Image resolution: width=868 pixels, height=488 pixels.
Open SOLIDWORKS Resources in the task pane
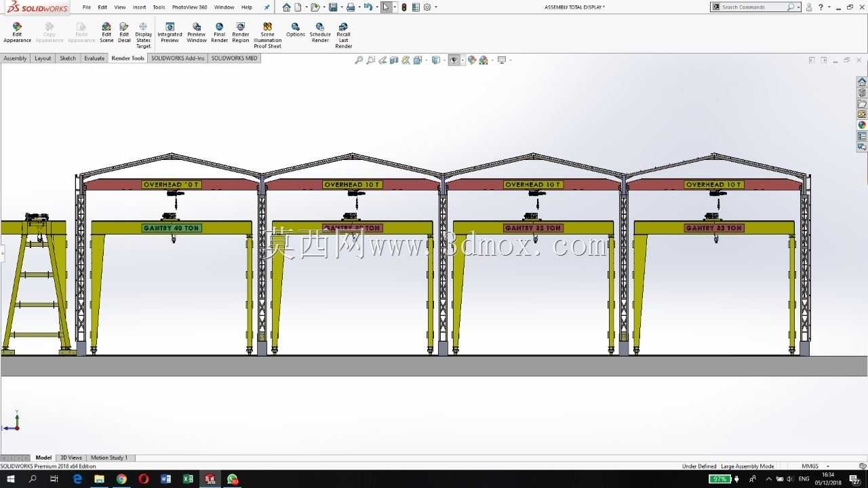862,82
